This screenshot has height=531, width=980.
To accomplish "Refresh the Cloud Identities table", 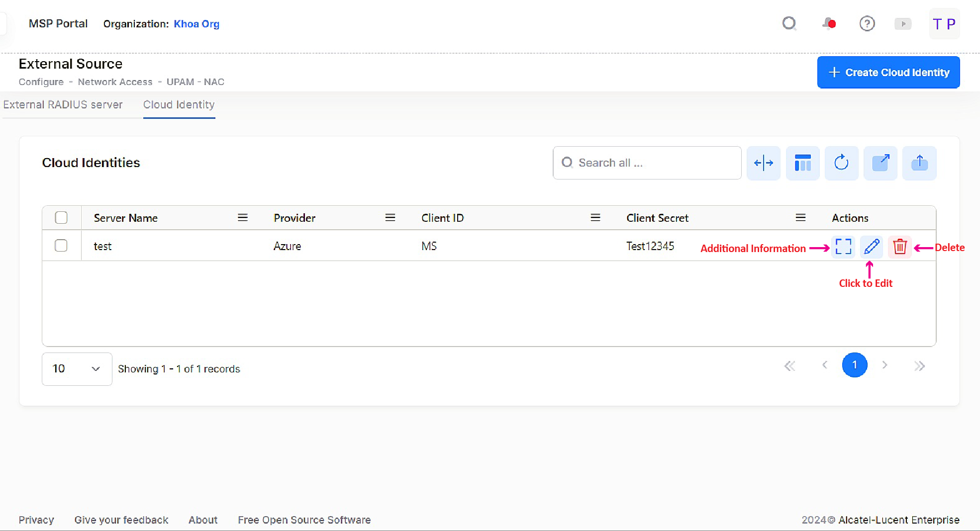I will [x=841, y=163].
